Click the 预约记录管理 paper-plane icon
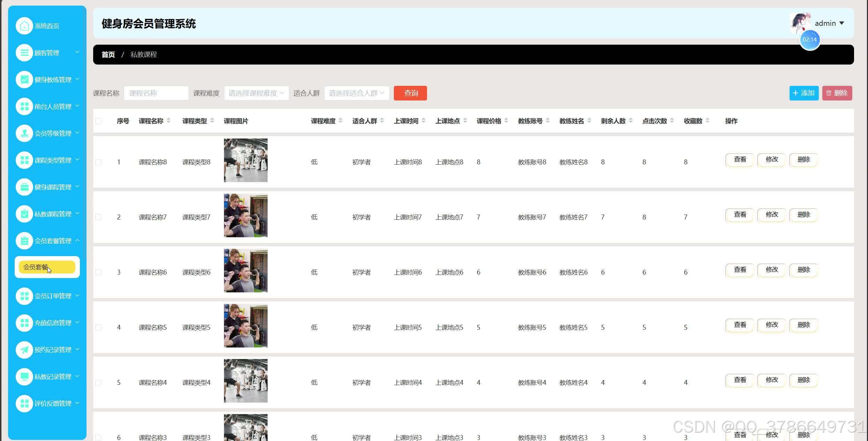This screenshot has width=868, height=441. [24, 350]
